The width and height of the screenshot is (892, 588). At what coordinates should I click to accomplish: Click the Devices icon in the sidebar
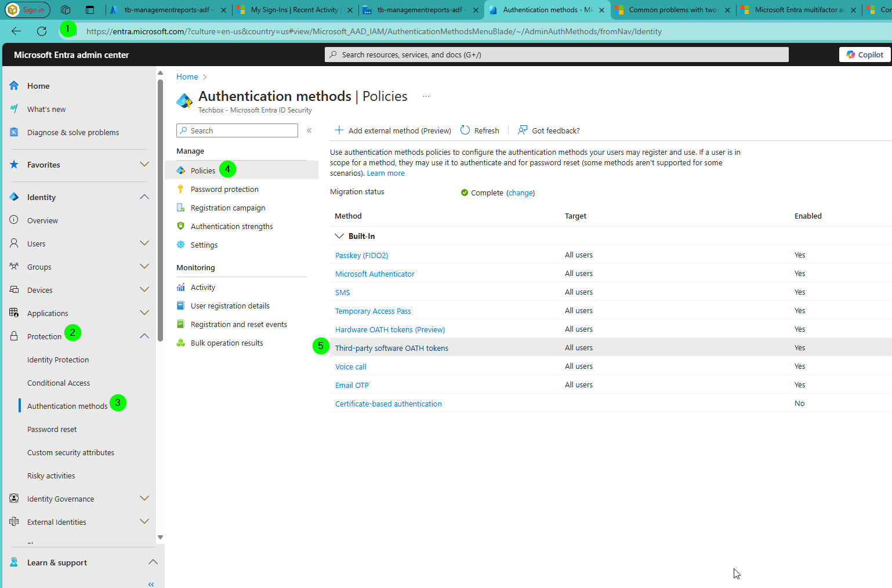click(14, 290)
